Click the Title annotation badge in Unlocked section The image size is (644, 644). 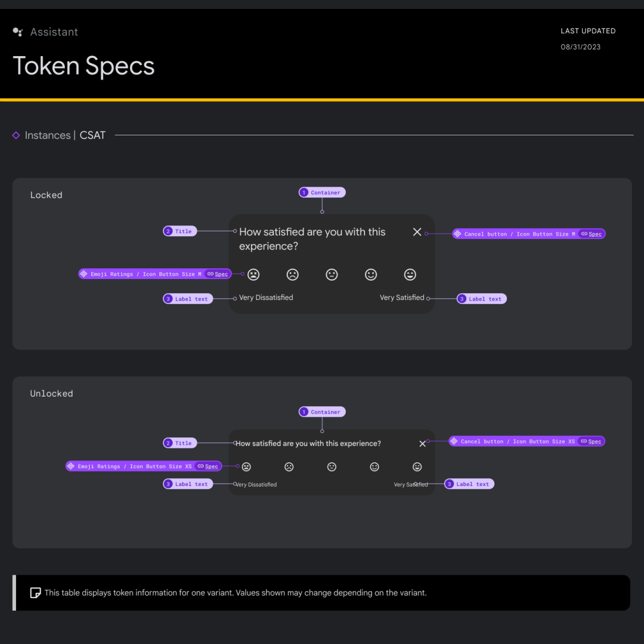(180, 443)
